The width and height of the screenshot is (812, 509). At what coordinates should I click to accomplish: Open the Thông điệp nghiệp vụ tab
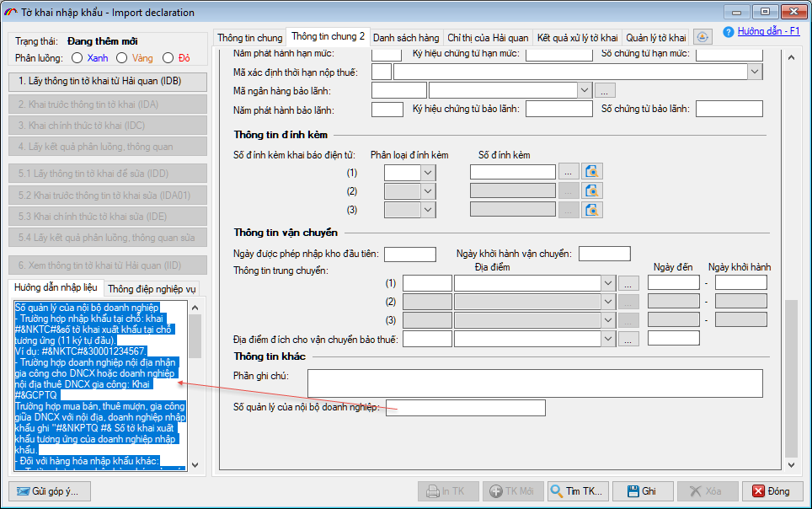point(152,288)
